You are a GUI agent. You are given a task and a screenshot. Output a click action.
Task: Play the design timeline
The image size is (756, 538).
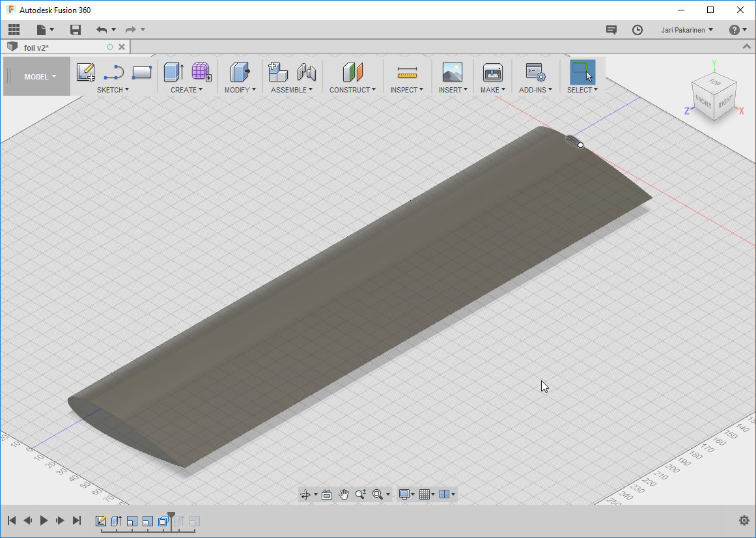tap(44, 520)
